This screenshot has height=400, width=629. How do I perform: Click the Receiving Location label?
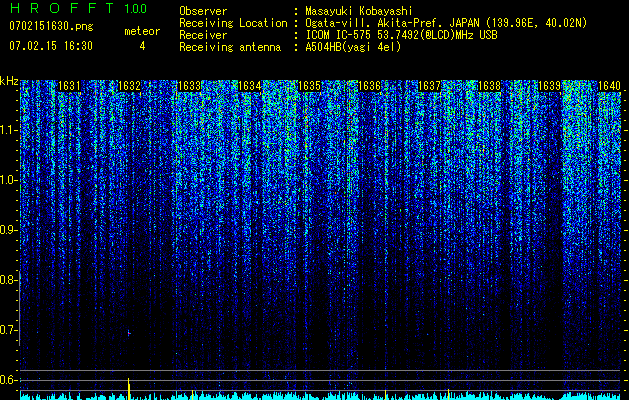tap(233, 23)
